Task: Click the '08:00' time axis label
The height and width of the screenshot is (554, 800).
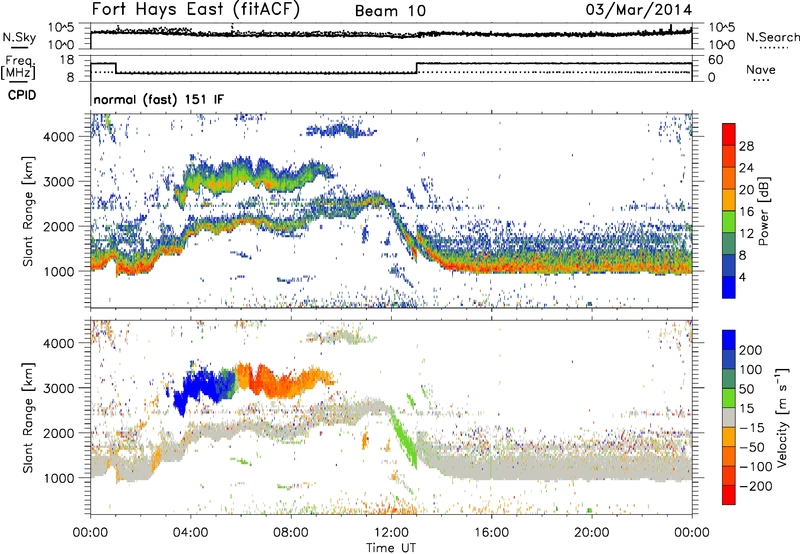Action: 291,533
